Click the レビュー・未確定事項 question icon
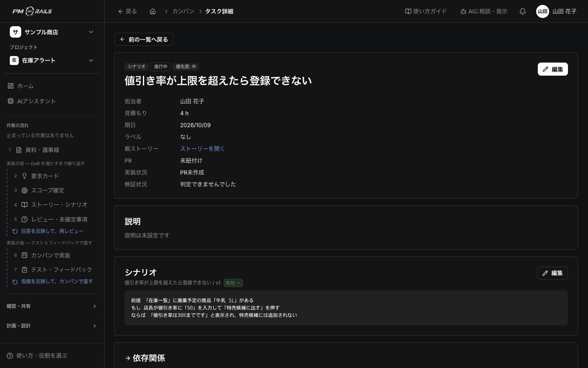 click(24, 219)
